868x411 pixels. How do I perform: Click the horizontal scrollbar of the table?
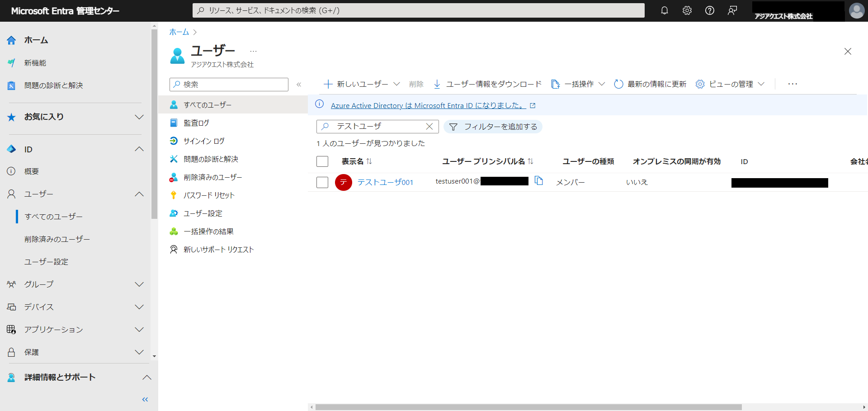tap(528, 407)
